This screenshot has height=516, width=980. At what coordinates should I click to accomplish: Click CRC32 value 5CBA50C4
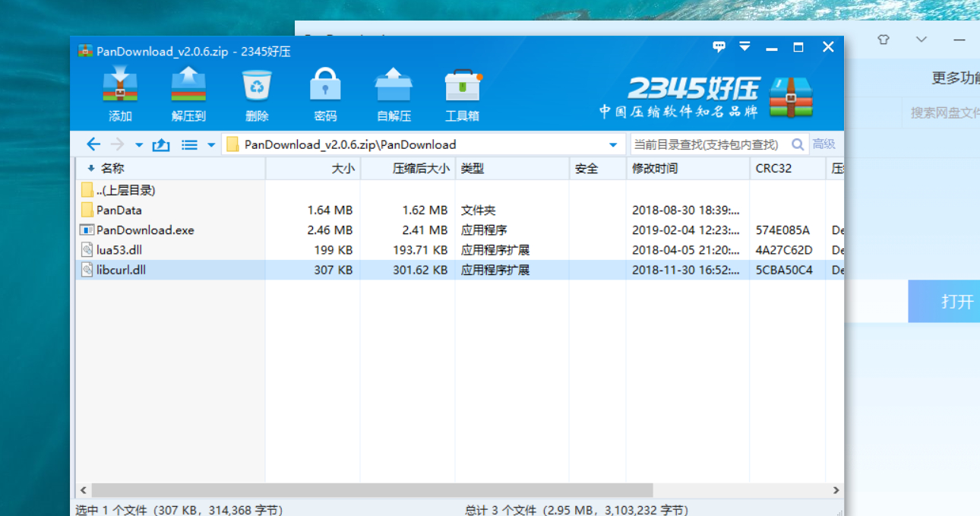(x=784, y=270)
